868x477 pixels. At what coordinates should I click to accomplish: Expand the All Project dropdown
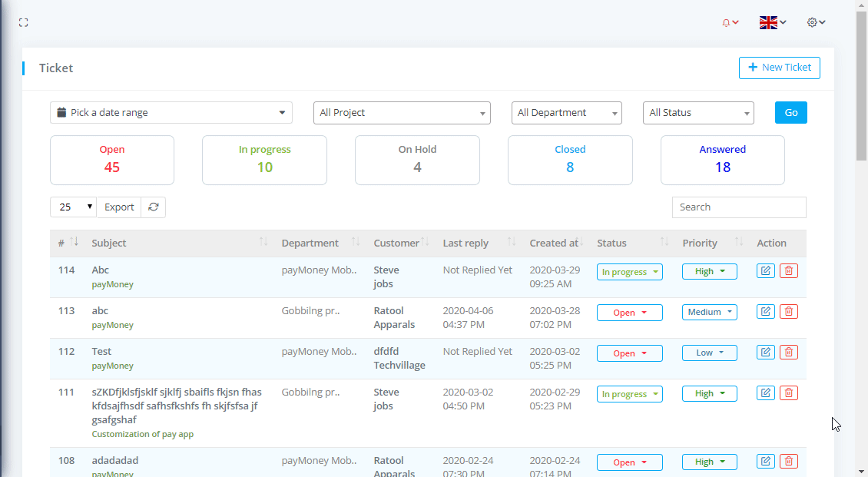pyautogui.click(x=402, y=113)
